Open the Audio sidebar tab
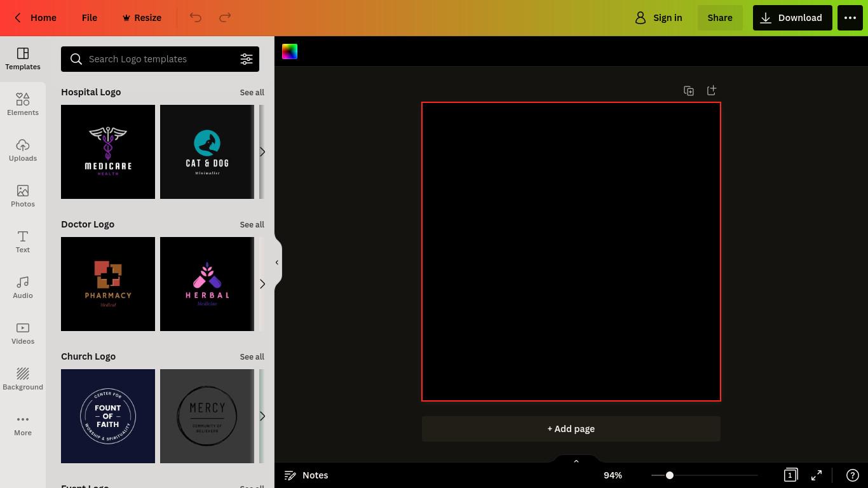This screenshot has width=868, height=488. [23, 288]
